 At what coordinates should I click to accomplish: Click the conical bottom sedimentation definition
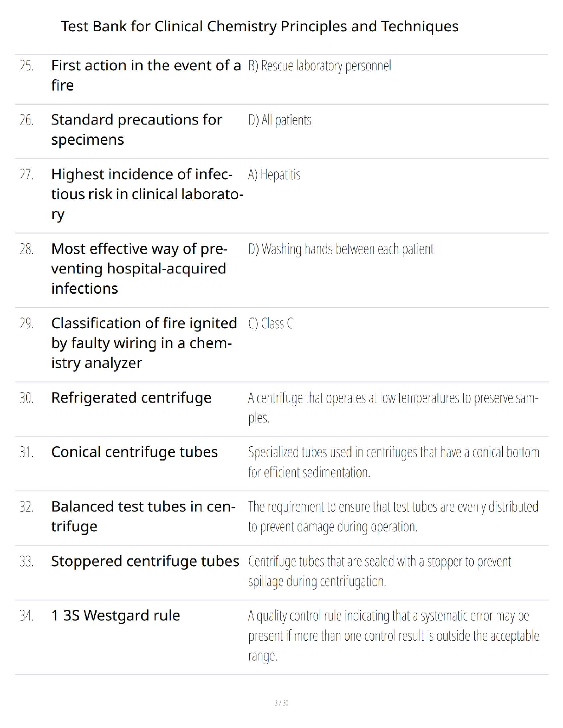coord(393,462)
